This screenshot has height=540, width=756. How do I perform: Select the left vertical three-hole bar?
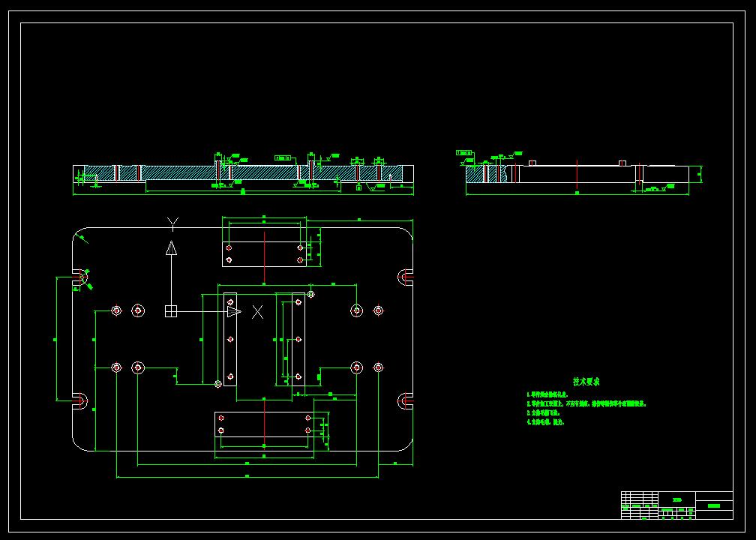[x=230, y=340]
